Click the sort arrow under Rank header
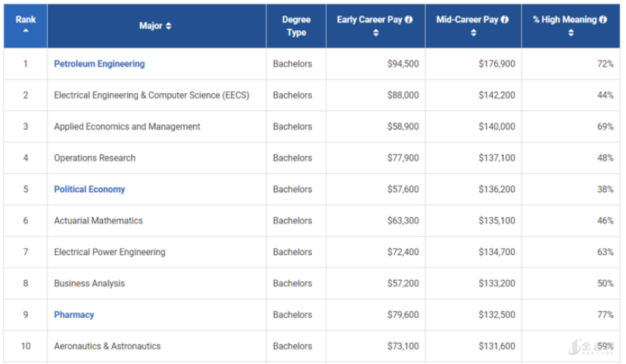The image size is (626, 364). pyautogui.click(x=26, y=32)
